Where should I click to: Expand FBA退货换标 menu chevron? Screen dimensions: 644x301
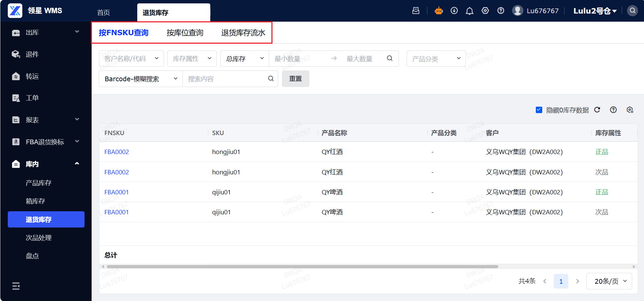click(77, 141)
